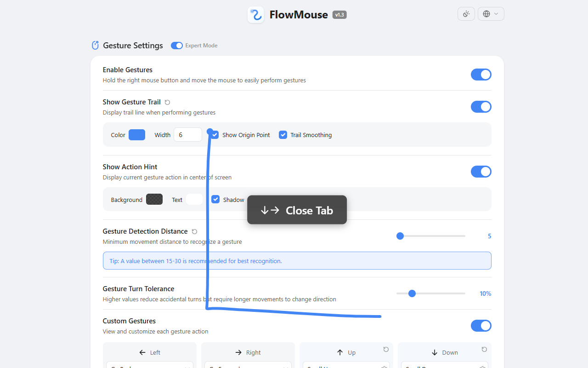Screen dimensions: 588x368
Task: Click the mouse icon beside Gesture Settings
Action: pos(96,46)
